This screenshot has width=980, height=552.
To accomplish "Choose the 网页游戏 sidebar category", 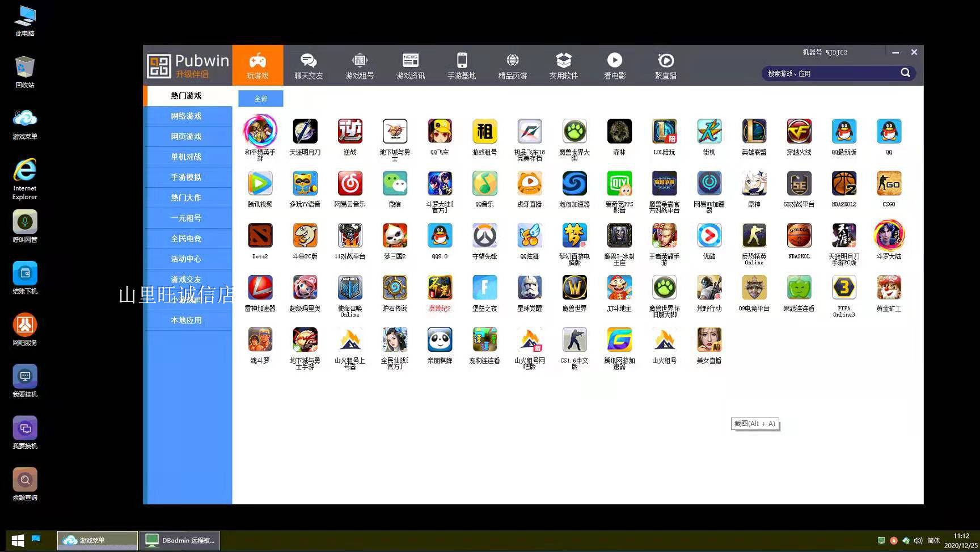I will [x=188, y=137].
